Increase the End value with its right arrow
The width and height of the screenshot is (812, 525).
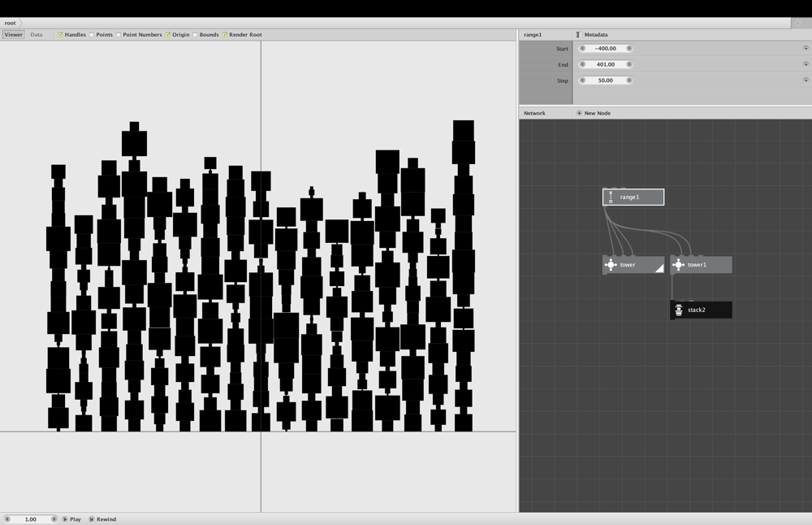[x=629, y=64]
